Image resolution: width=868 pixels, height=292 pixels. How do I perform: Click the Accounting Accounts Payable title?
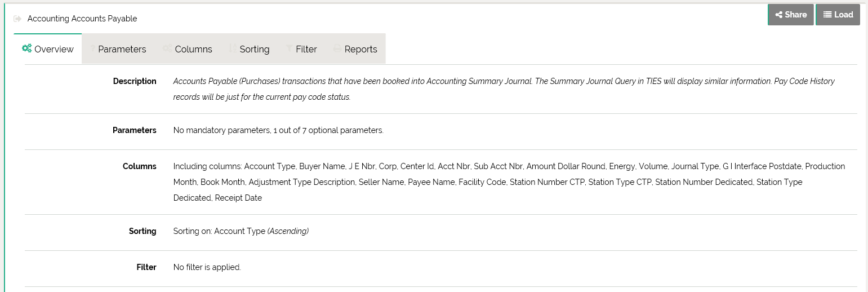pos(82,19)
